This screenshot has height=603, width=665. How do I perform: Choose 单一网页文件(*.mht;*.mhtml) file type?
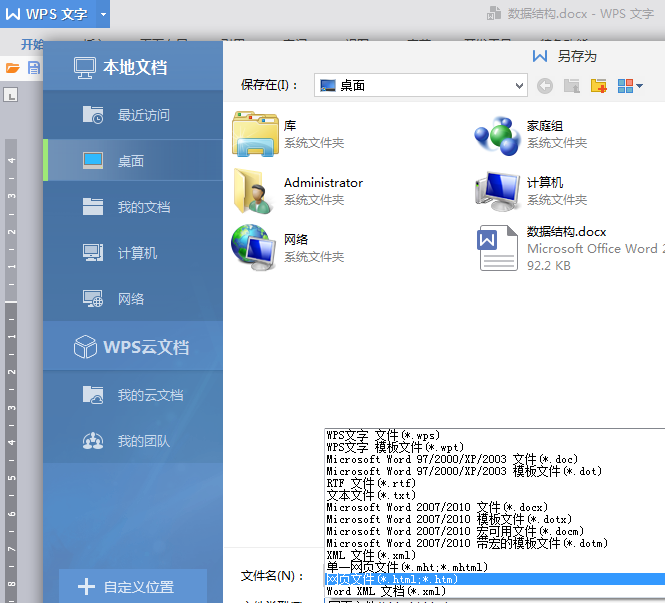495,567
